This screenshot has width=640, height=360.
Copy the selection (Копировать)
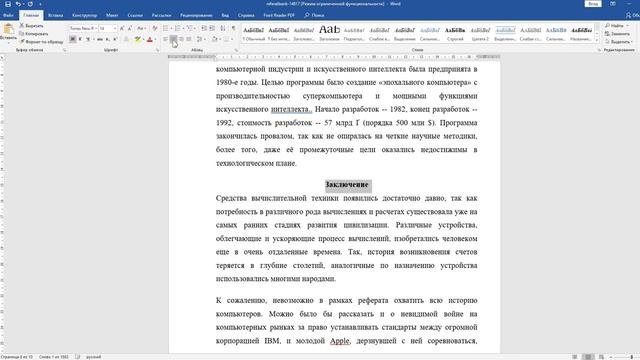point(34,34)
